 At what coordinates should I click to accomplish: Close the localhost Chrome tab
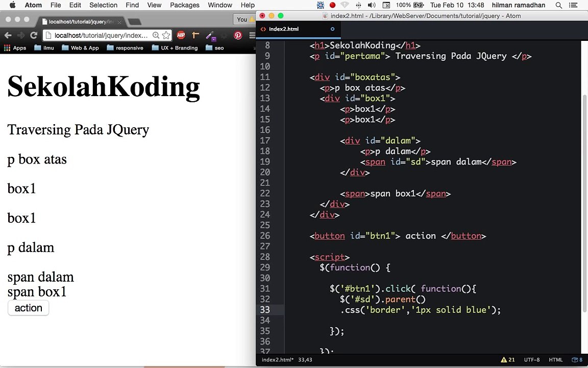[x=119, y=22]
